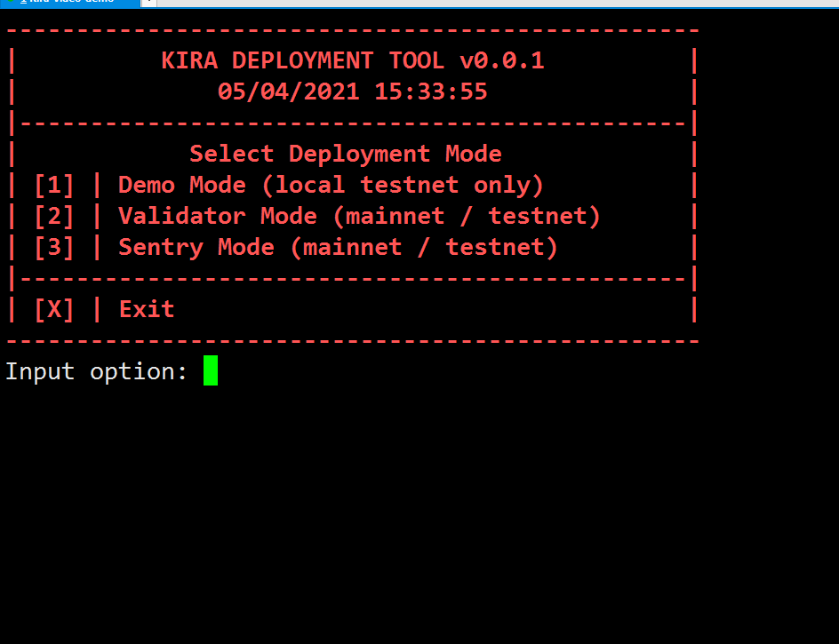Click the [2] option marker
Image resolution: width=839 pixels, height=644 pixels.
click(54, 216)
